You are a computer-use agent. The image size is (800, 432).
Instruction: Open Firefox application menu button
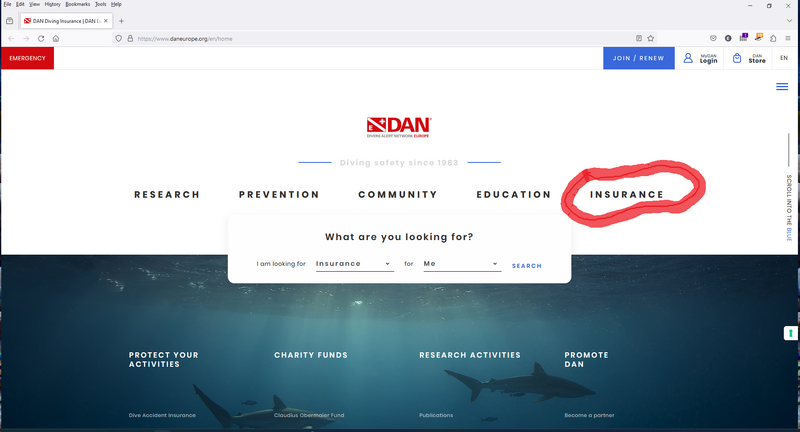tap(788, 38)
